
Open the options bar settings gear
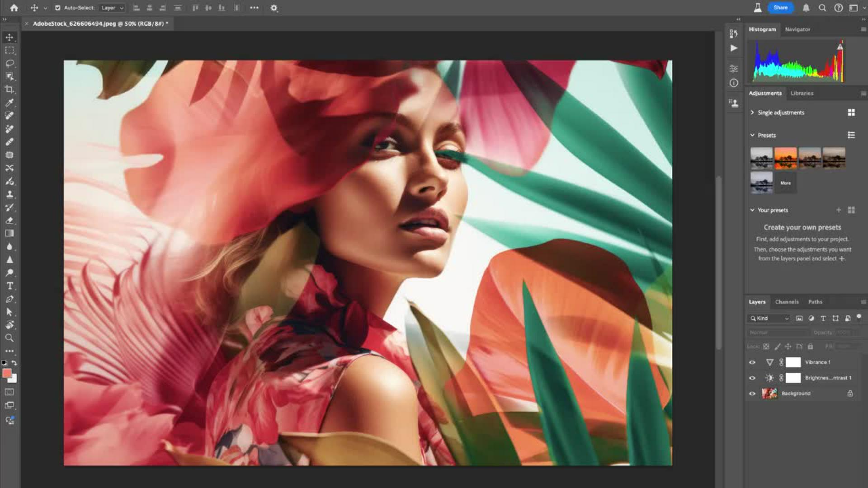(274, 8)
